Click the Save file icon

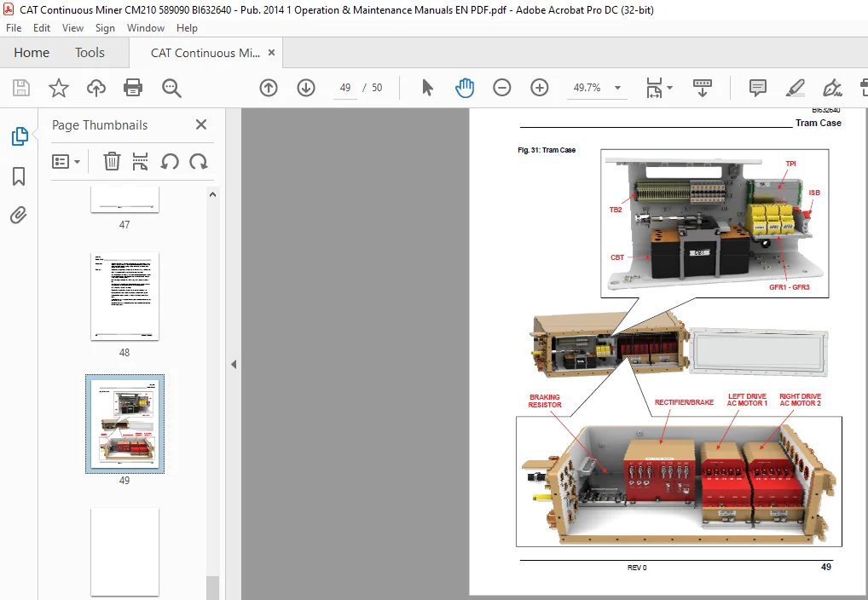pyautogui.click(x=21, y=88)
